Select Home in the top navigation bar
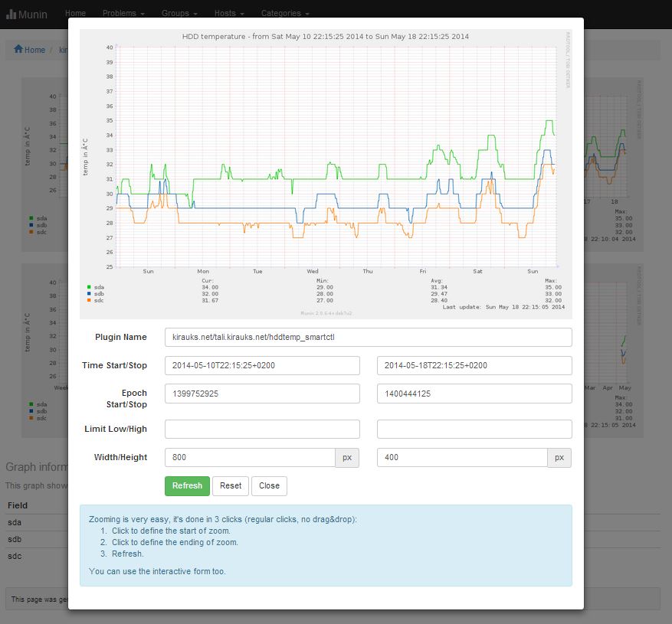The height and width of the screenshot is (624, 672). 75,14
